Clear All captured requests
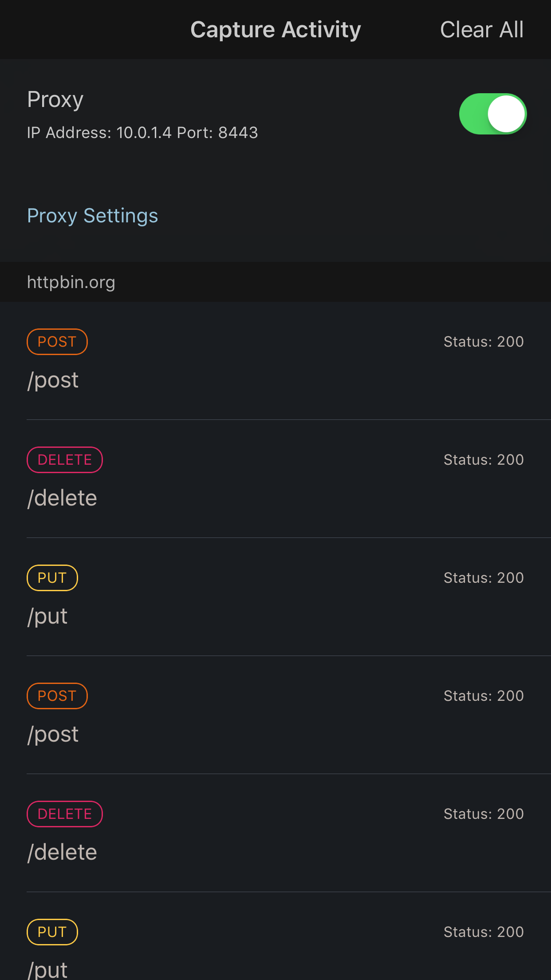 [482, 29]
